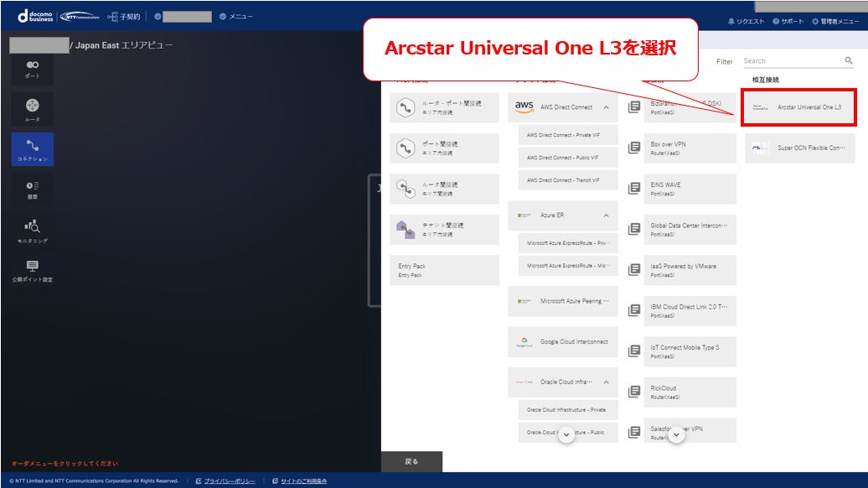
Task: Click the router-port connection icon
Action: [406, 107]
